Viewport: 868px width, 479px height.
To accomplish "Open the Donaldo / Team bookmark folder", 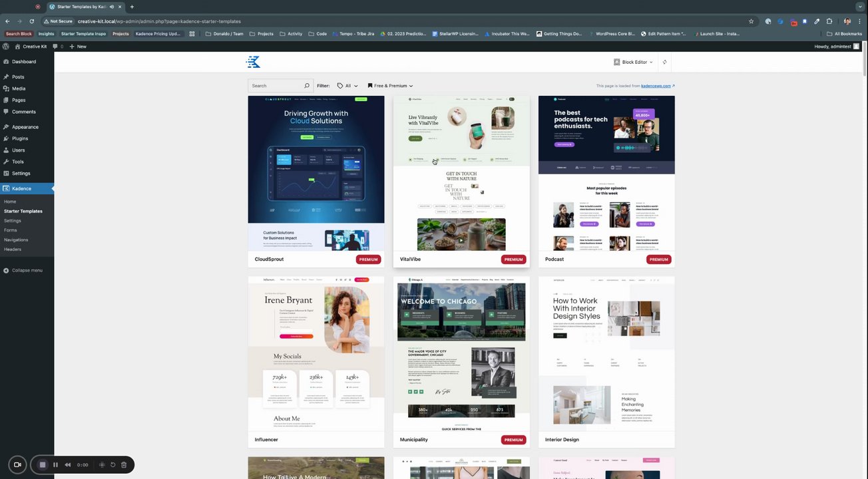I will 224,34.
